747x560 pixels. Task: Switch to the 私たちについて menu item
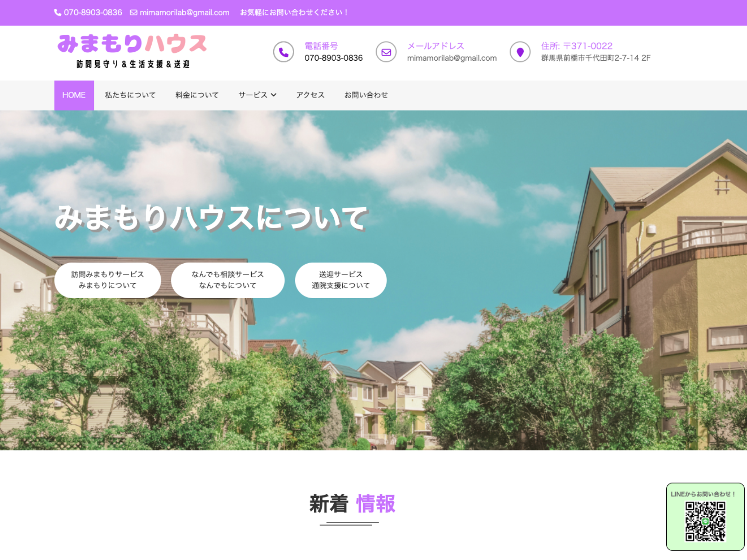click(x=131, y=95)
